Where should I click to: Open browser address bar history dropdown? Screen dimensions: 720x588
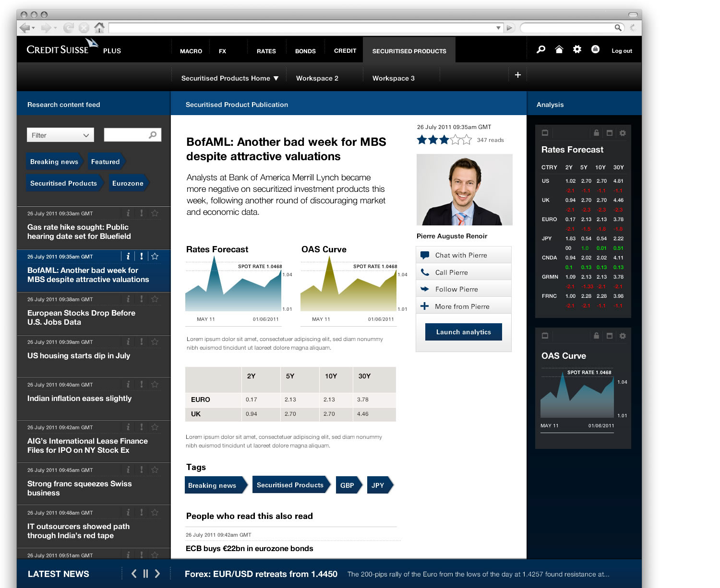tap(498, 28)
